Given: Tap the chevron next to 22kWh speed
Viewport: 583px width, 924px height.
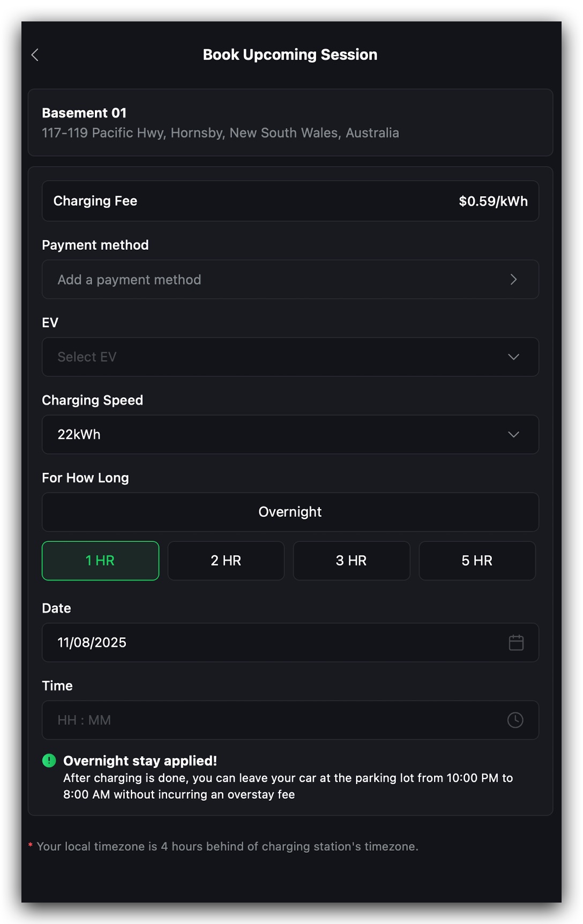Looking at the screenshot, I should point(513,435).
